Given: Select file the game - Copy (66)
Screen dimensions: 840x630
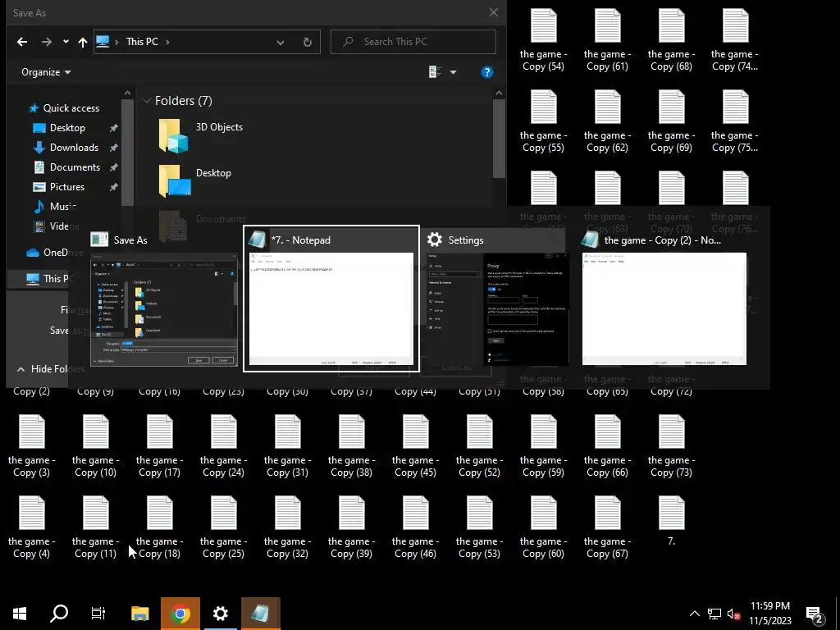Looking at the screenshot, I should pos(607,447).
